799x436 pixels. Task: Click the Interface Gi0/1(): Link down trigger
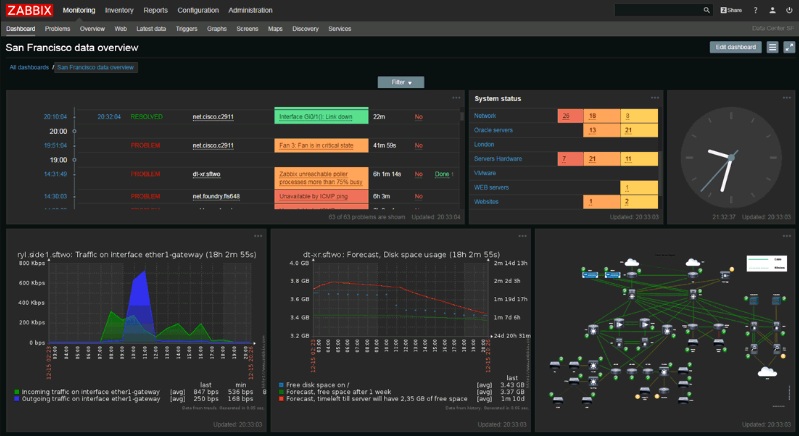pos(315,117)
